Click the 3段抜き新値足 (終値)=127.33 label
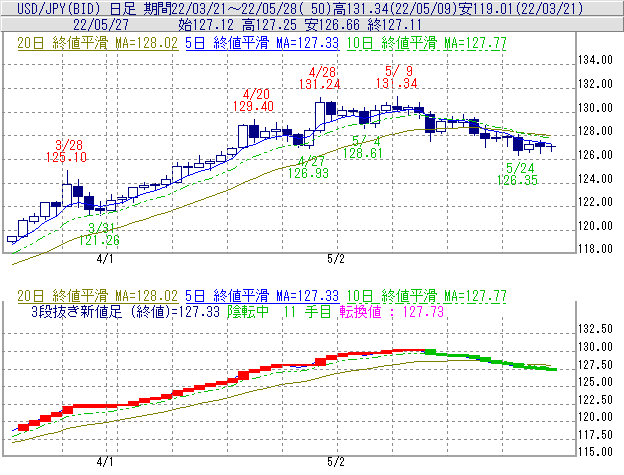Screen dimensions: 624x475 coord(125,311)
